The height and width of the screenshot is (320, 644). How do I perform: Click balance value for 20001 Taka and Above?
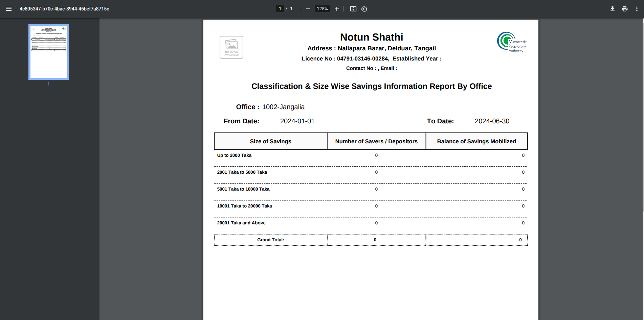pos(523,223)
